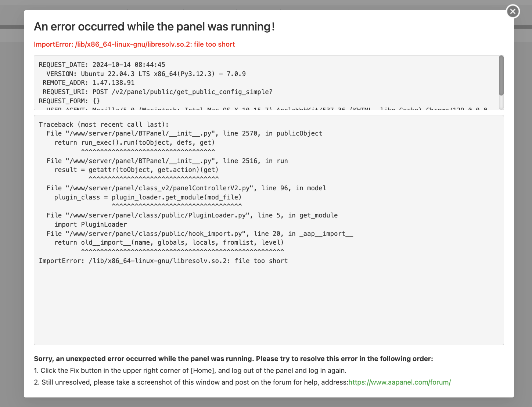532x407 pixels.
Task: Click the traceback line mentioning line 2516
Action: (167, 161)
